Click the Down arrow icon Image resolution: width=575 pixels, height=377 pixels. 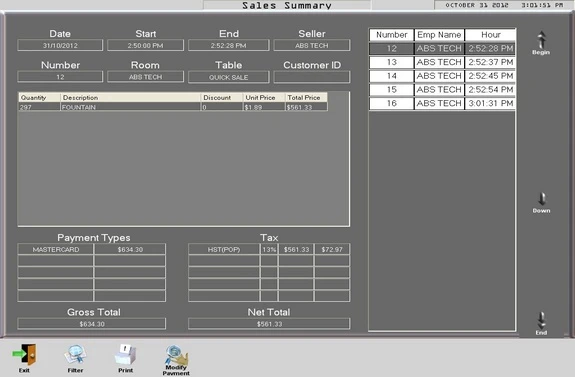(542, 199)
